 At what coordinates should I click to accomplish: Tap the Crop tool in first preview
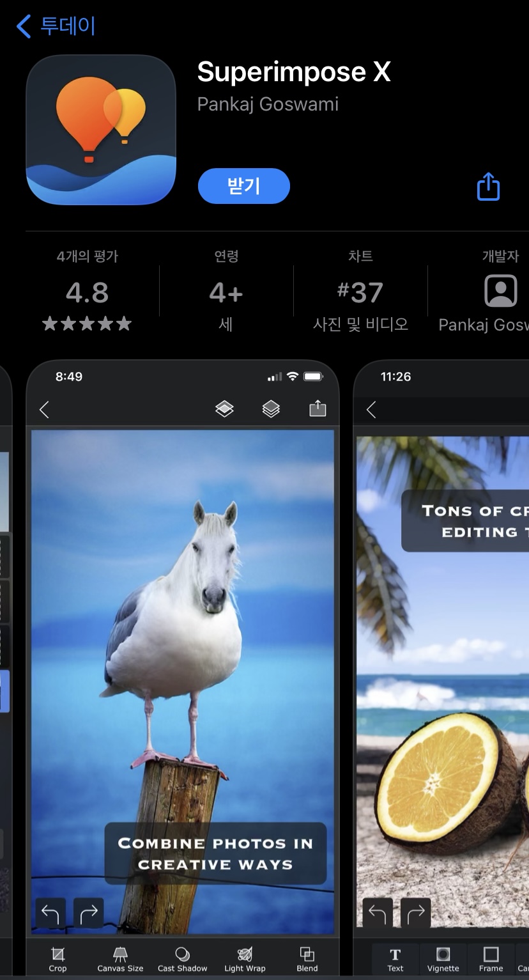point(57,960)
